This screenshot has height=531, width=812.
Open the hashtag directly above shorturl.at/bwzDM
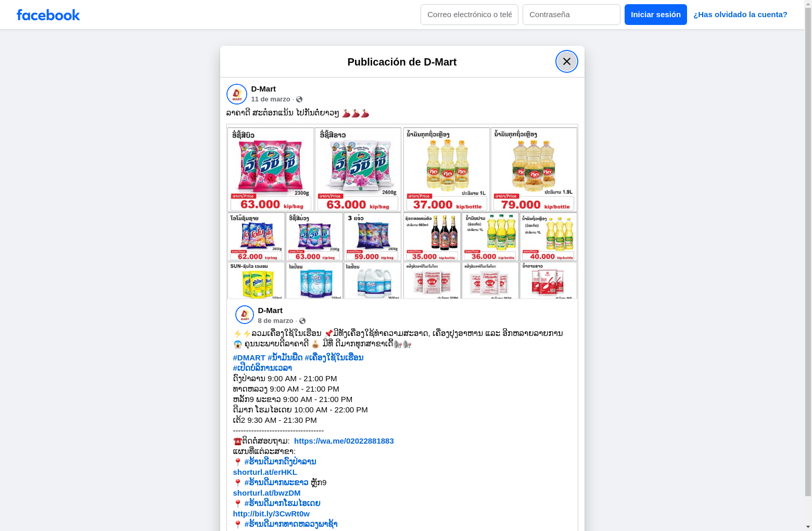pos(276,483)
